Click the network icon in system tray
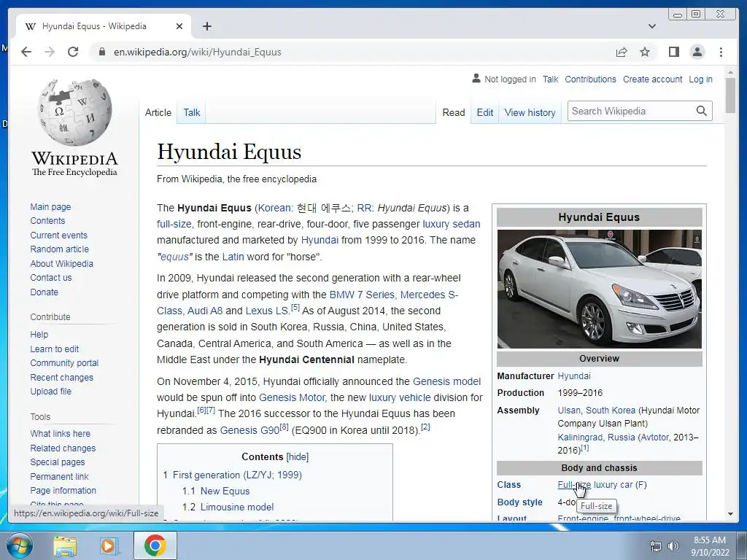The width and height of the screenshot is (747, 560). coord(656,546)
